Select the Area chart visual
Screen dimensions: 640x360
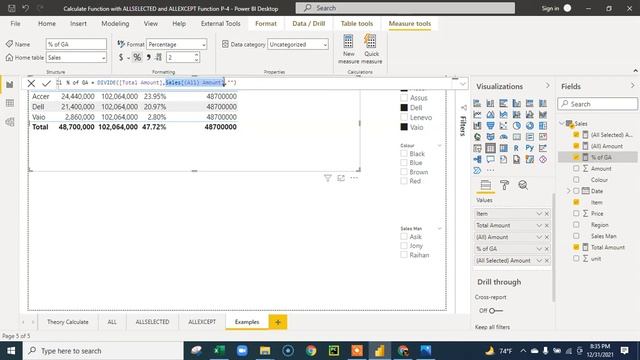tap(490, 115)
